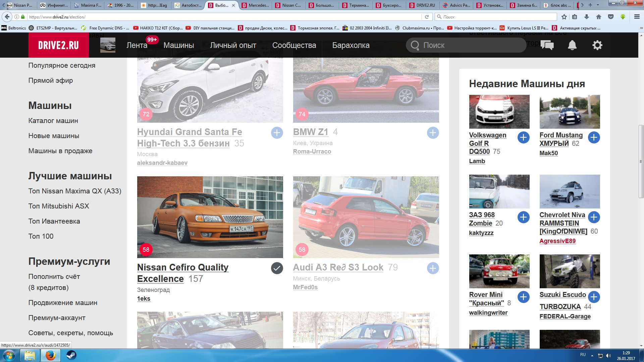Uncheck vote on Nissan Cefiro Quality Excellence
The height and width of the screenshot is (362, 644).
pyautogui.click(x=277, y=268)
